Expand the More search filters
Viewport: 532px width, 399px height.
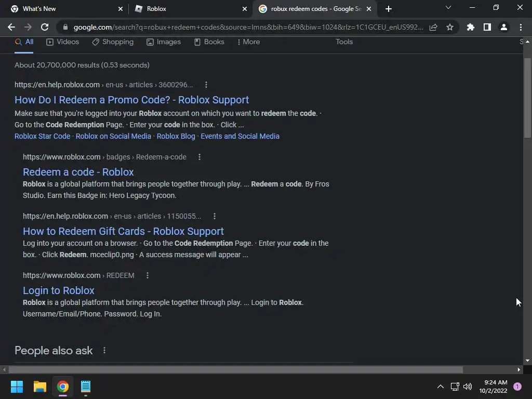pos(249,42)
